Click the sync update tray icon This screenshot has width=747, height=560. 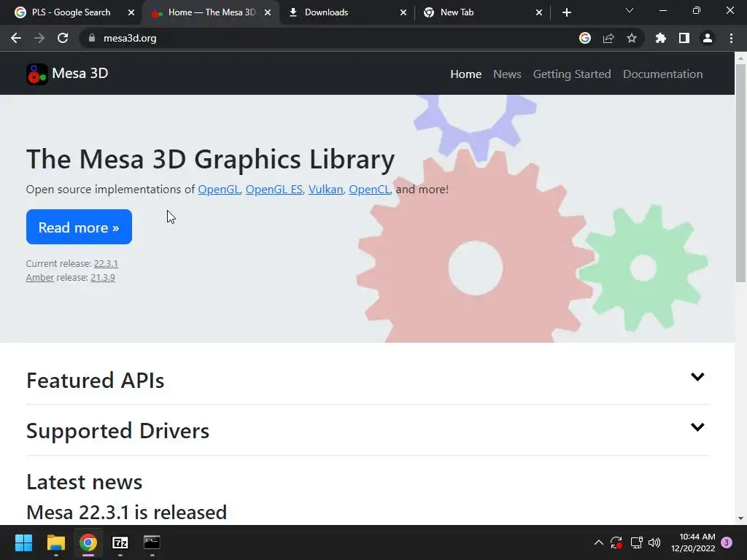pos(616,542)
